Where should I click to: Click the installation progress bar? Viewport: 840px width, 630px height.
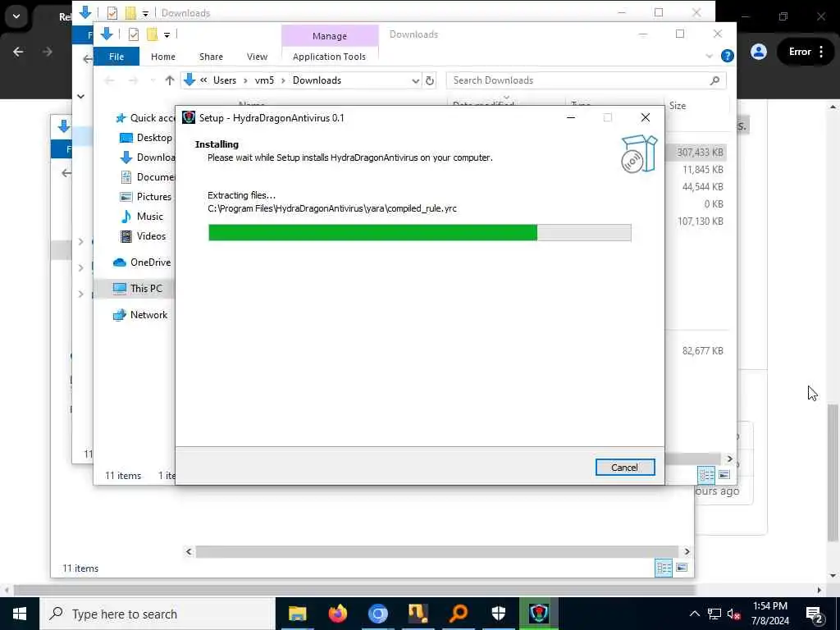pos(419,232)
